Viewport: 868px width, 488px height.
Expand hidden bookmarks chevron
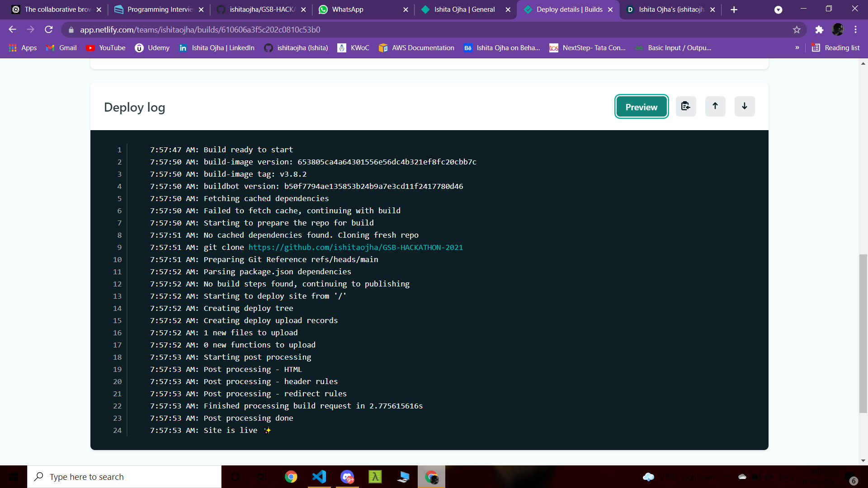point(797,48)
